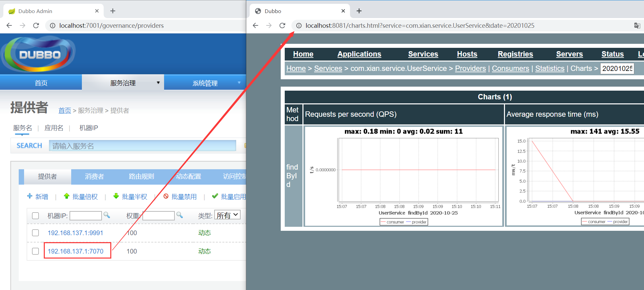Reload the Dubbo Admin page
The width and height of the screenshot is (644, 290).
36,25
